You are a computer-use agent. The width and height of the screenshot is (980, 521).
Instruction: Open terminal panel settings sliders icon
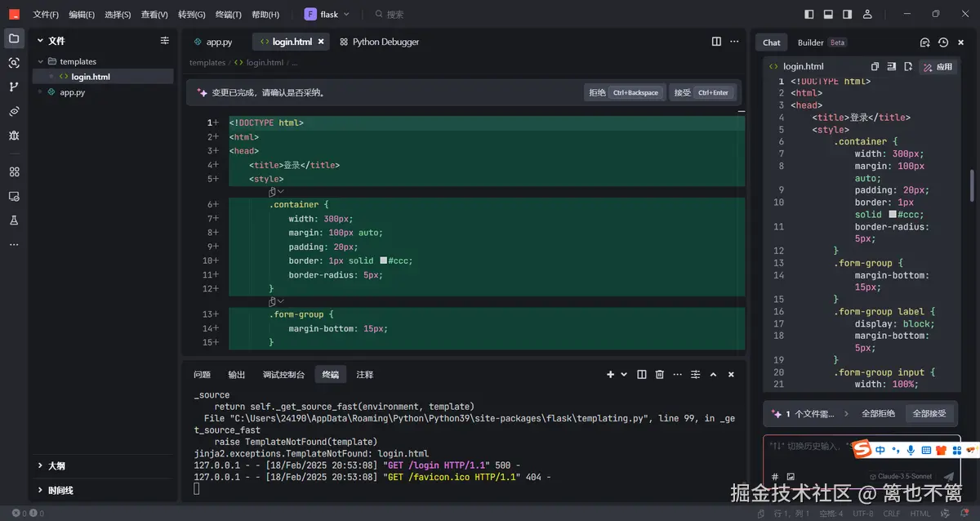pos(696,374)
